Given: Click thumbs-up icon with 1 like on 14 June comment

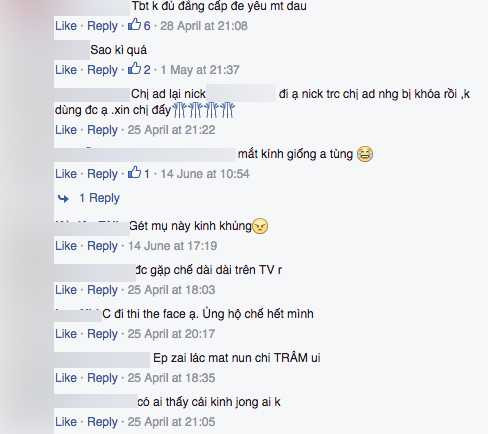Looking at the screenshot, I should tap(135, 172).
